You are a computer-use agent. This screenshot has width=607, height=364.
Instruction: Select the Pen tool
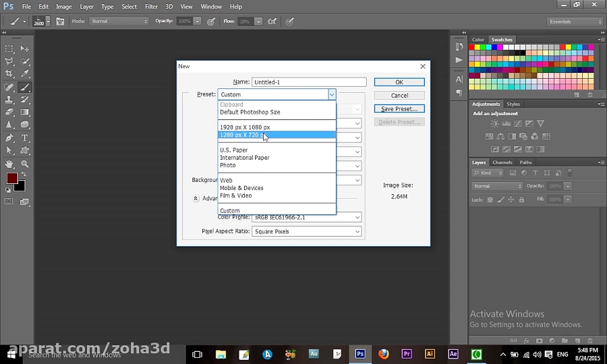pyautogui.click(x=9, y=138)
